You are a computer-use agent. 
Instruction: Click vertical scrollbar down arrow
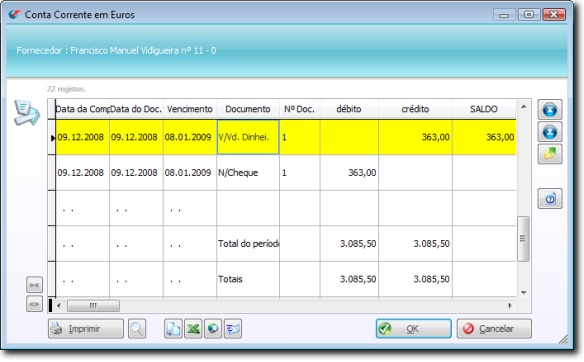523,292
